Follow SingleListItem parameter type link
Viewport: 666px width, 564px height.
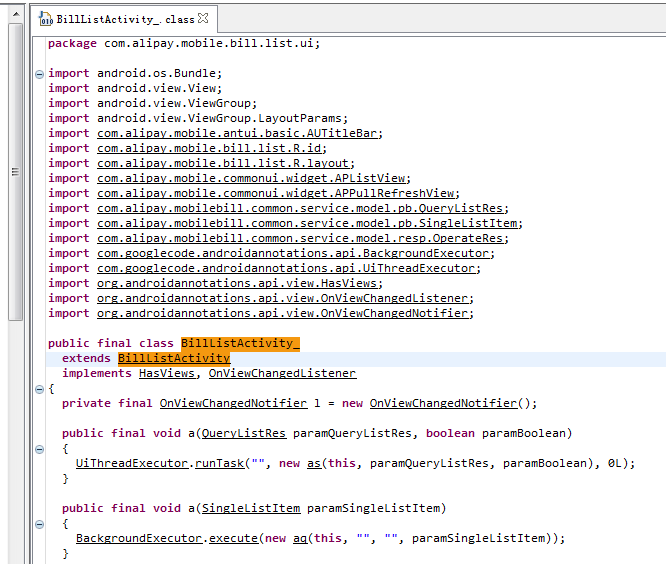click(x=251, y=508)
